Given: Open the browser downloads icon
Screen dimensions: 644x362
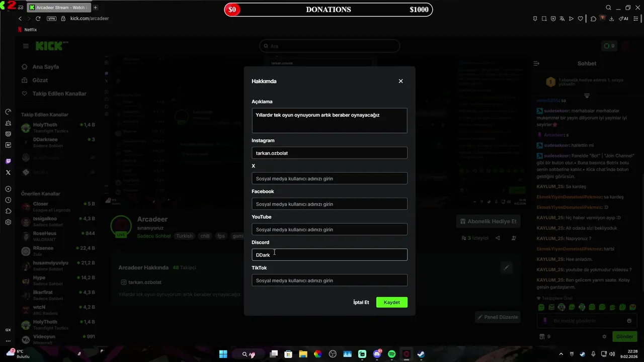Looking at the screenshot, I should pyautogui.click(x=612, y=19).
